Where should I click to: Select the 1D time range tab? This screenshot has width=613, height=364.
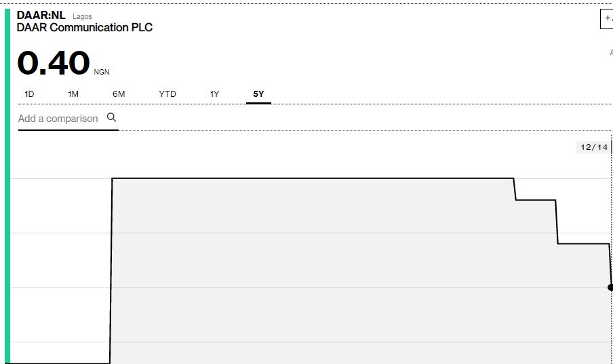point(29,94)
